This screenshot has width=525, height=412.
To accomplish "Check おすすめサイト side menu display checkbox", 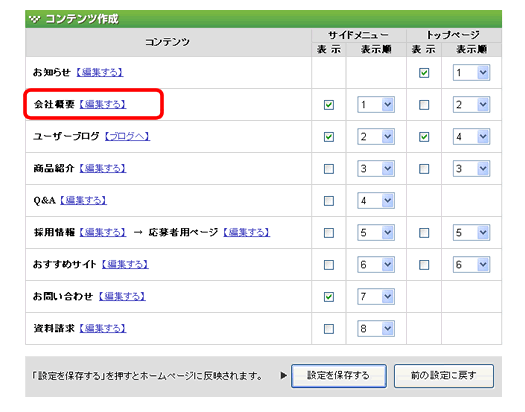I will click(x=329, y=265).
